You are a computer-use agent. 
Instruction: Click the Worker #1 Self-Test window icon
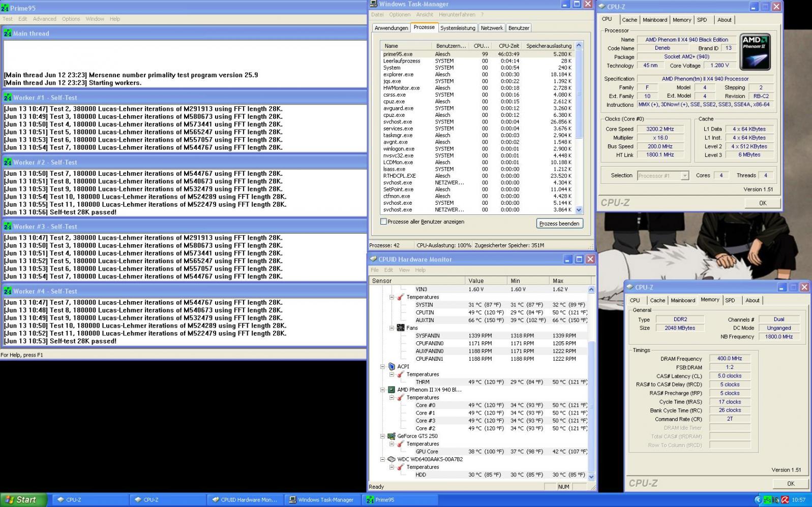coord(8,97)
